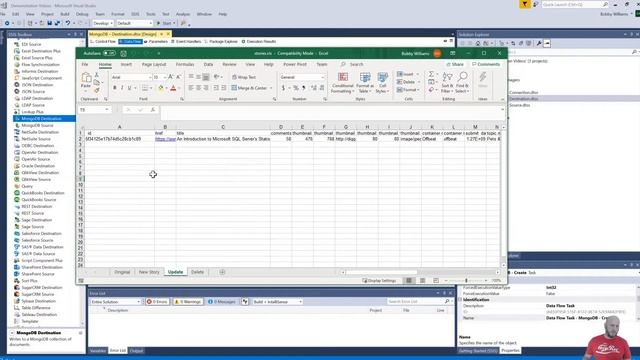Open the Name Box dropdown
The height and width of the screenshot is (360, 640).
(107, 110)
